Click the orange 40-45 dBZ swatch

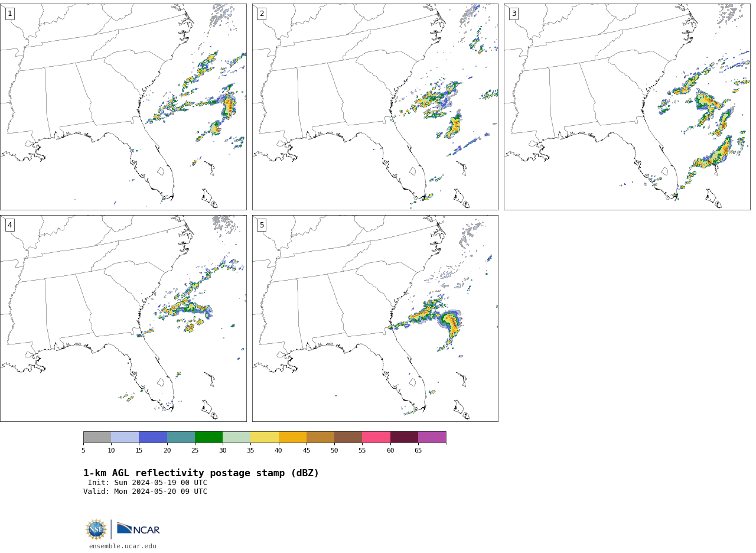pos(292,437)
